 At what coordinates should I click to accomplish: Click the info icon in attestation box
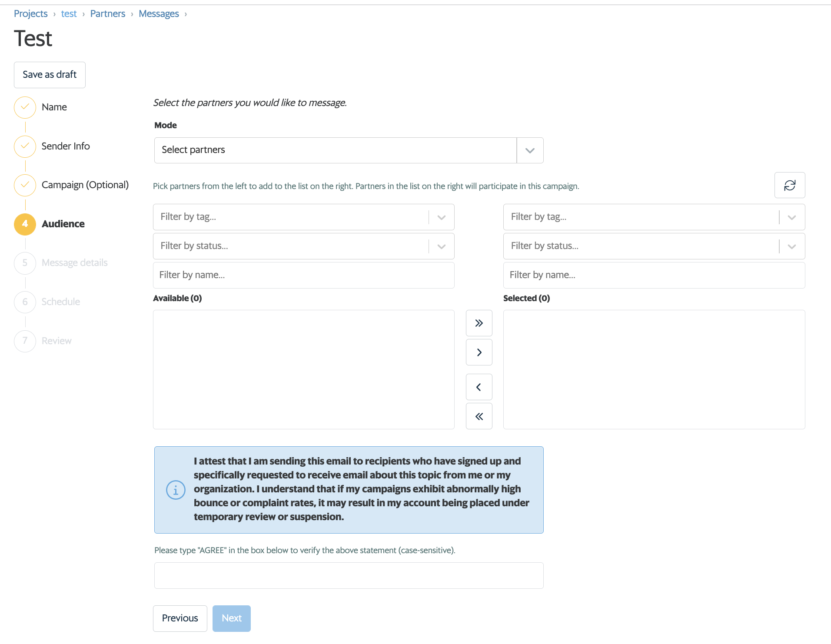[x=176, y=490]
